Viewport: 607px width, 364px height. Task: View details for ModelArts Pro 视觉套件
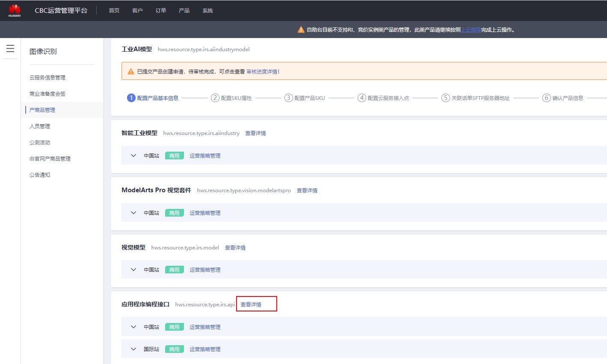point(307,191)
